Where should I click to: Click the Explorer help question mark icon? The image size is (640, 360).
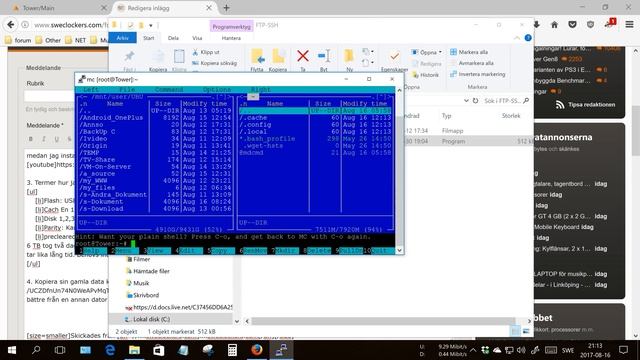tap(528, 38)
